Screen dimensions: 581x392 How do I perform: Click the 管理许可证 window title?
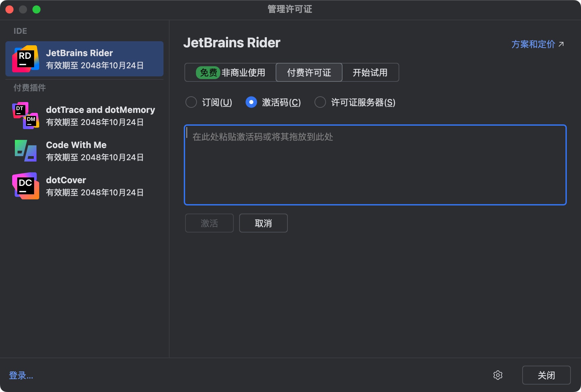pos(290,9)
